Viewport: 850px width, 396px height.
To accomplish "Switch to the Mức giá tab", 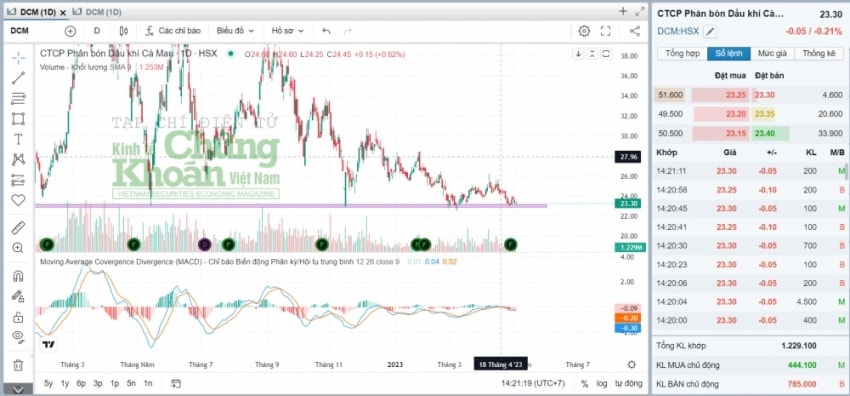I will 772,54.
